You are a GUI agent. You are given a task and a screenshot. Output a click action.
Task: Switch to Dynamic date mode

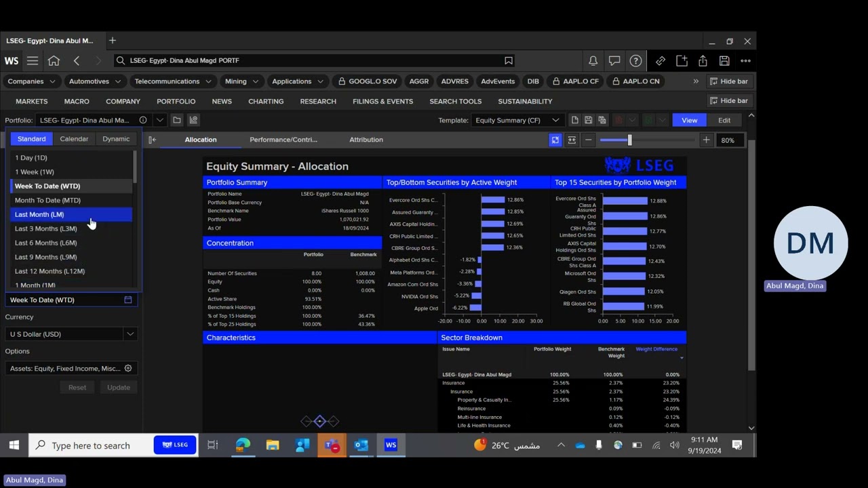pyautogui.click(x=116, y=139)
